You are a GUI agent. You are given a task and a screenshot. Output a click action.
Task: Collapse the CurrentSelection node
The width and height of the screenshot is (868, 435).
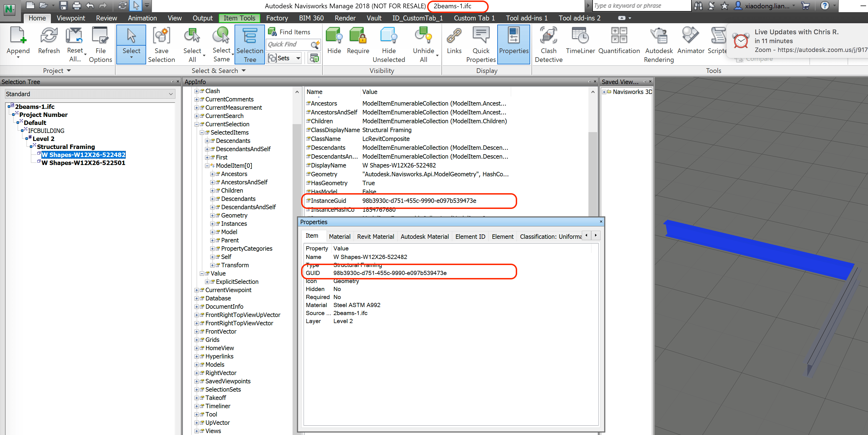coord(196,124)
